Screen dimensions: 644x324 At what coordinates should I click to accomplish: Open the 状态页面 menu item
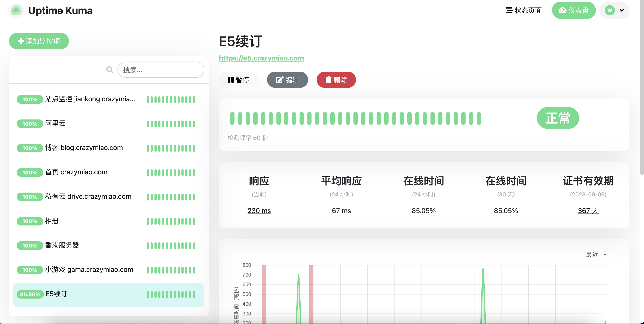[524, 10]
